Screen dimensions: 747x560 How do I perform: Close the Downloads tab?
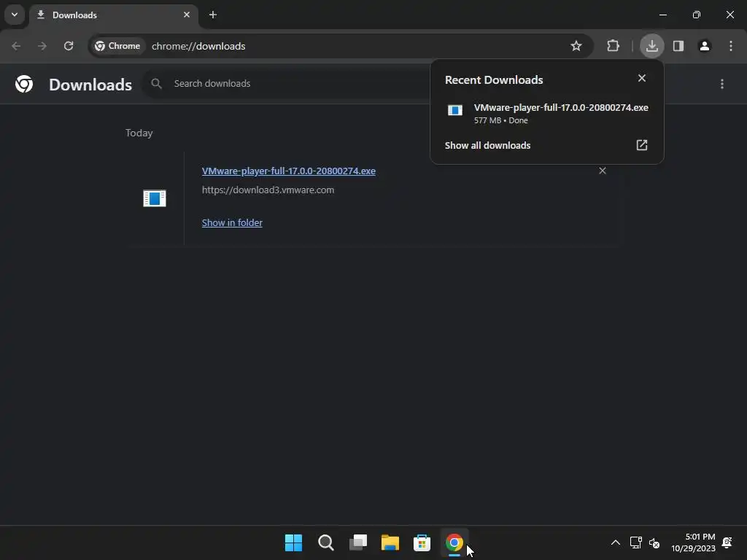(x=187, y=15)
